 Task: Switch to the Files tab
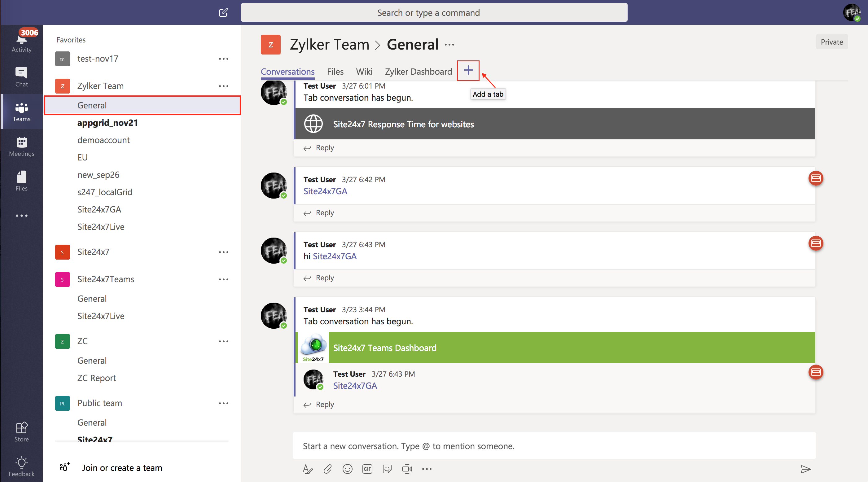(x=335, y=72)
